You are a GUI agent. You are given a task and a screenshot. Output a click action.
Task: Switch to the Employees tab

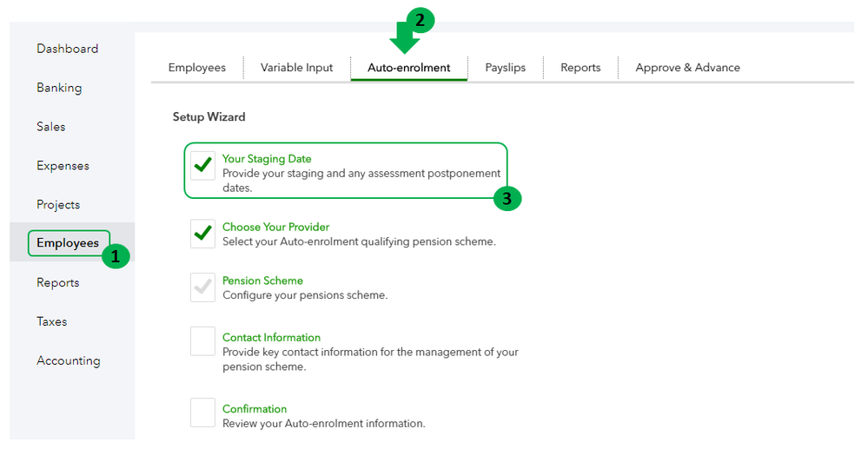pos(197,68)
